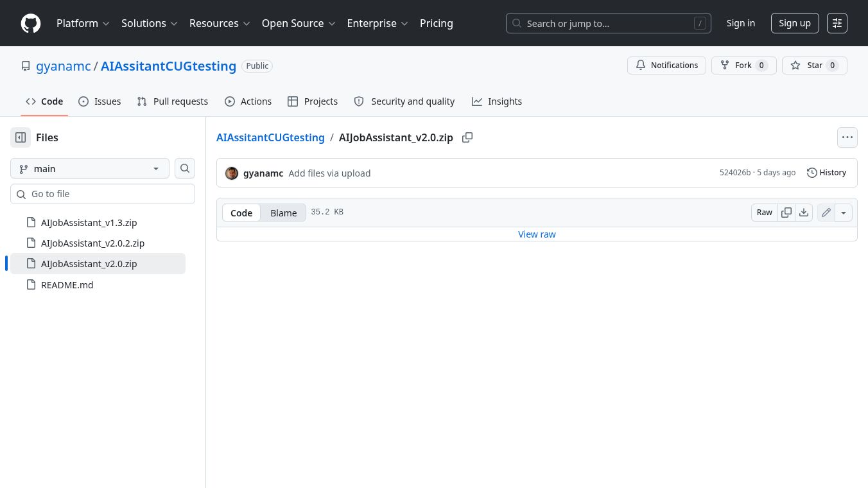Open the Resources dropdown
This screenshot has width=868, height=488.
click(x=220, y=23)
